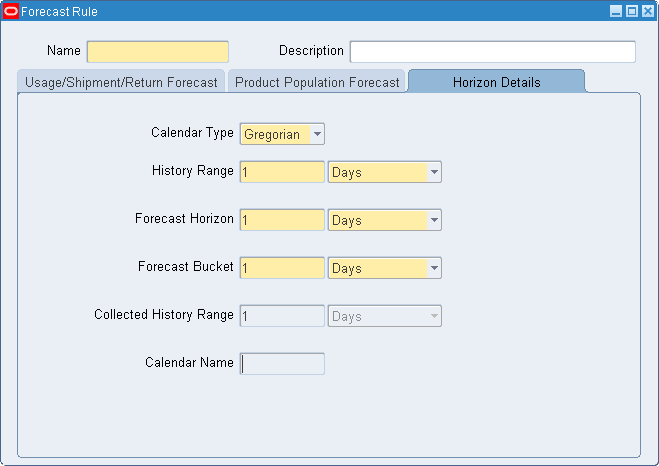Click the Calendar Name label

coord(189,362)
